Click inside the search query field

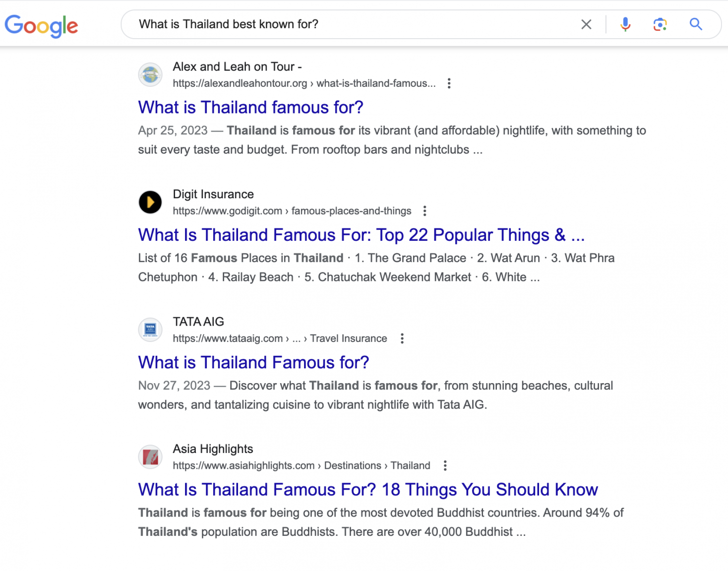click(298, 24)
